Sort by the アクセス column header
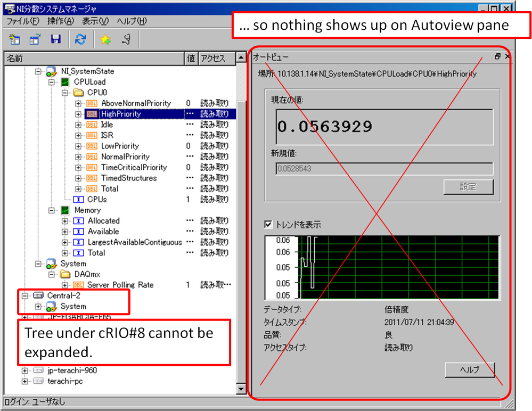 point(217,59)
